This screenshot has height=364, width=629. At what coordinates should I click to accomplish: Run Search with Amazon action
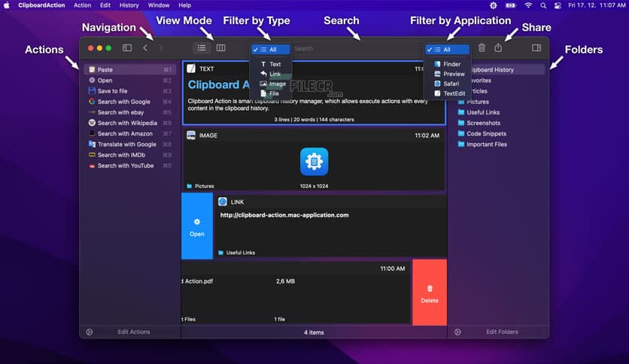[130, 134]
